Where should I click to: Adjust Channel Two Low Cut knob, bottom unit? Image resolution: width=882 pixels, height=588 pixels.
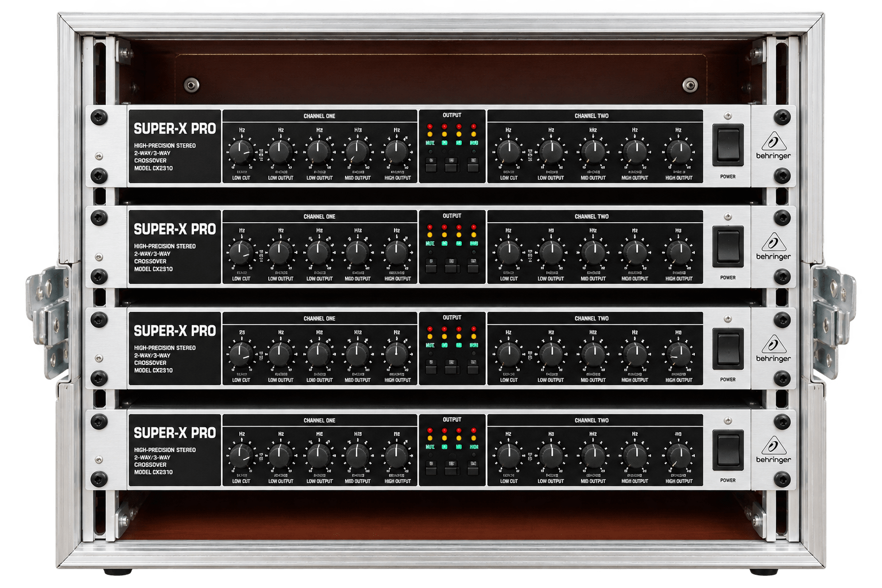(x=509, y=455)
